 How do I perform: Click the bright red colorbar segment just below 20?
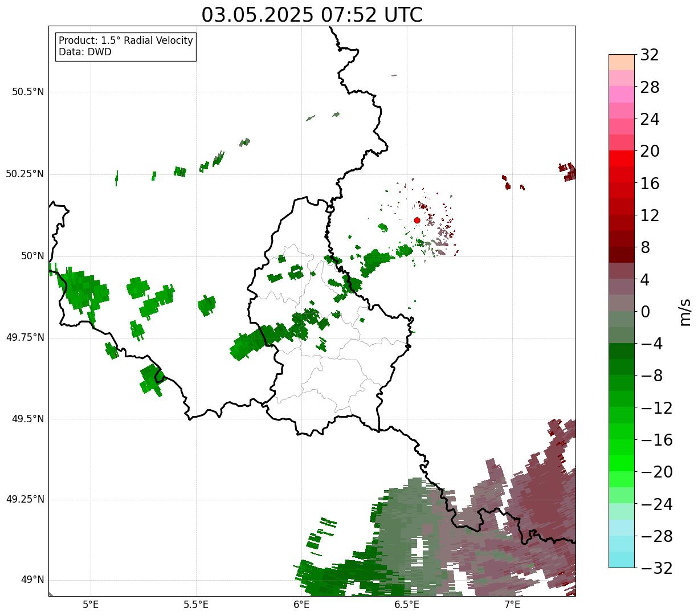[622, 158]
